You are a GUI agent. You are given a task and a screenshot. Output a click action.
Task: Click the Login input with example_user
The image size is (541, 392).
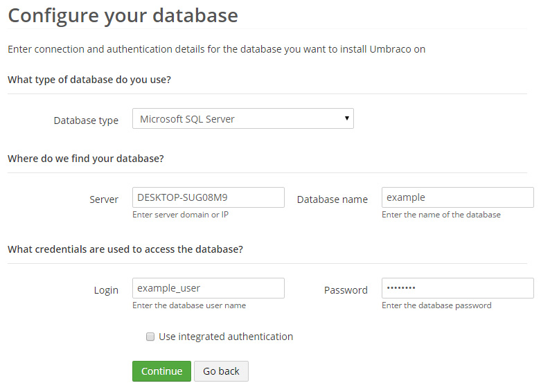(x=208, y=288)
